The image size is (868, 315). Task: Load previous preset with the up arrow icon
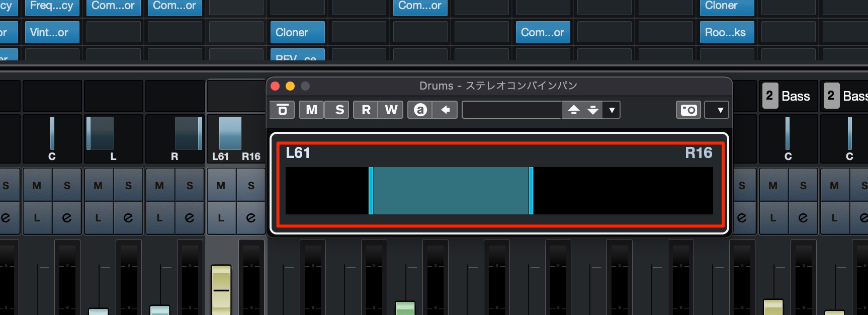pos(574,110)
